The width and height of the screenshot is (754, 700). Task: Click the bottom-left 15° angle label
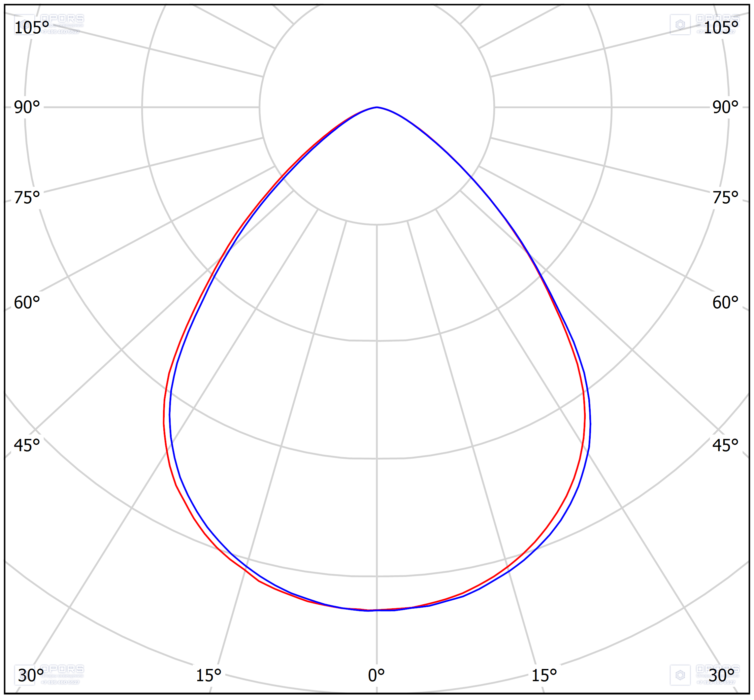point(208,676)
